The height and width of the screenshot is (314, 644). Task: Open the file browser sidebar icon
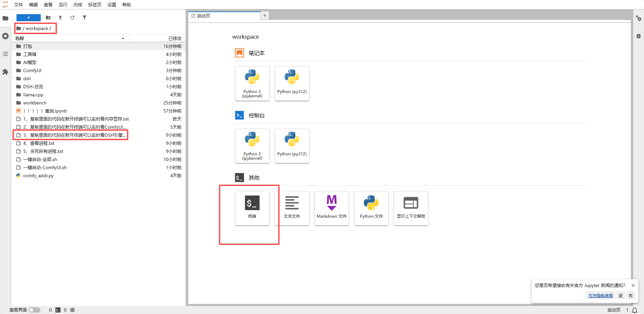tap(5, 18)
